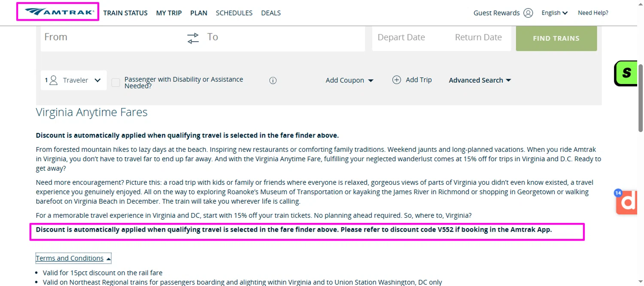This screenshot has width=644, height=286.
Task: Open the English language selector
Action: pyautogui.click(x=555, y=13)
